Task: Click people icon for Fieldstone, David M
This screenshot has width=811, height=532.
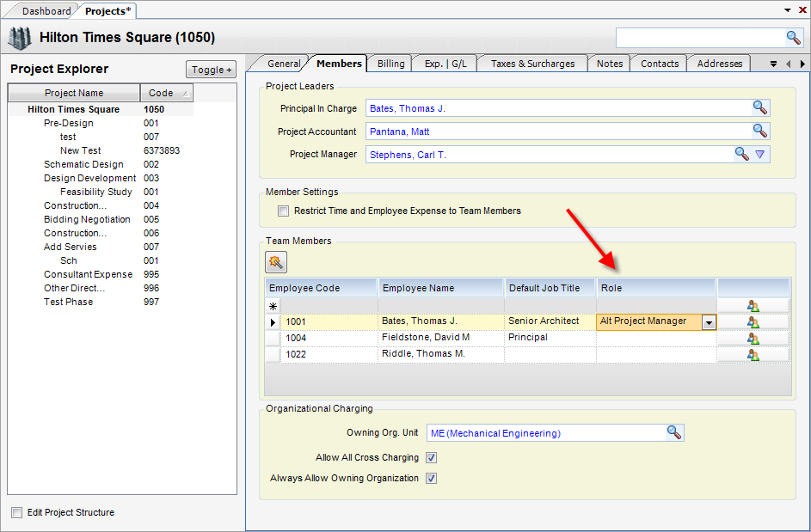Action: pyautogui.click(x=753, y=339)
